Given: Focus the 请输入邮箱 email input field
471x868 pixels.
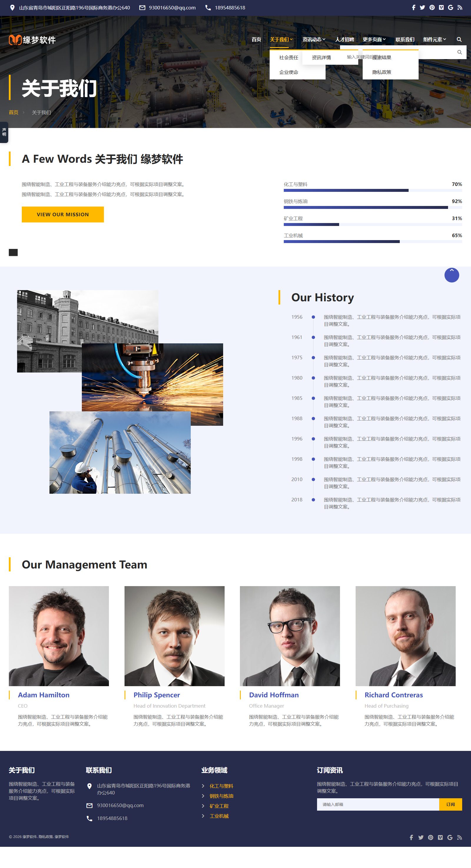Looking at the screenshot, I should click(378, 804).
